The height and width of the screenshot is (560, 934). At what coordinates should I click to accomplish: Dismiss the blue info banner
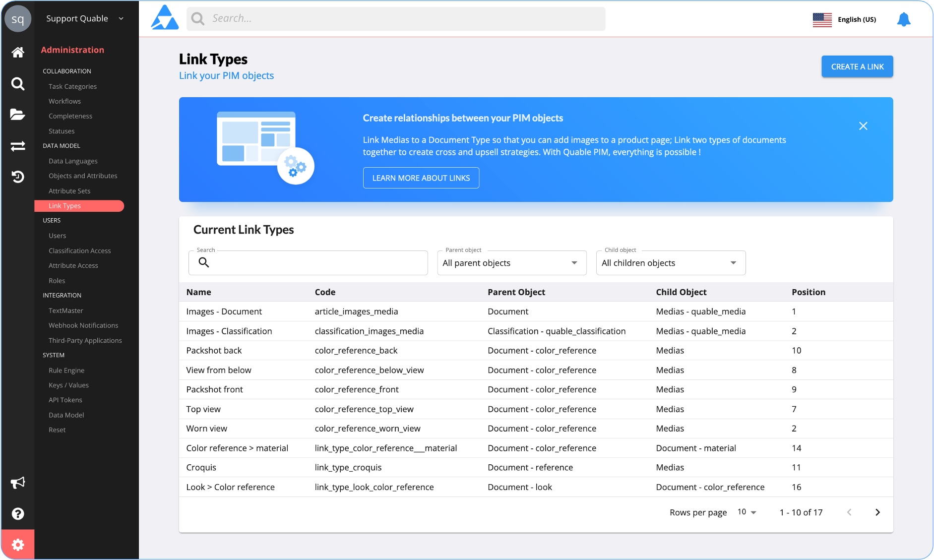[863, 126]
